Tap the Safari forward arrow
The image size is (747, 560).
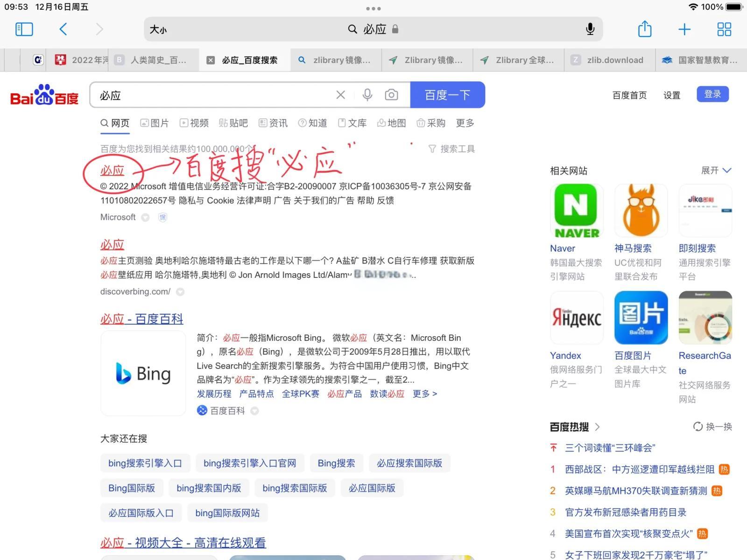click(x=99, y=29)
